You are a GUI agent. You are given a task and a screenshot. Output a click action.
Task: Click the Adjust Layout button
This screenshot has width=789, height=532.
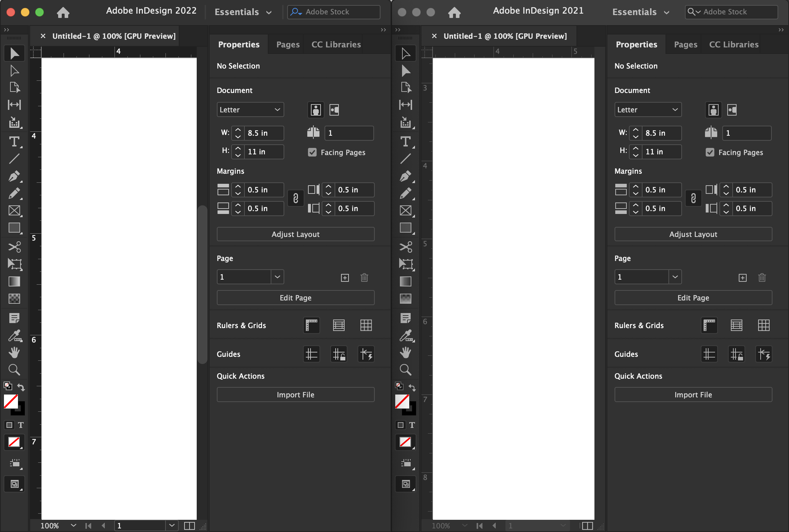pyautogui.click(x=295, y=234)
